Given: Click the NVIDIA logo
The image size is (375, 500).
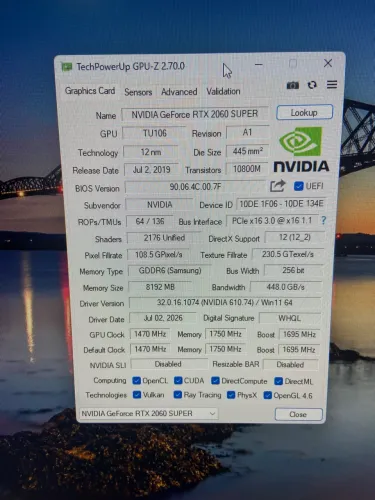Looking at the screenshot, I should 301,149.
